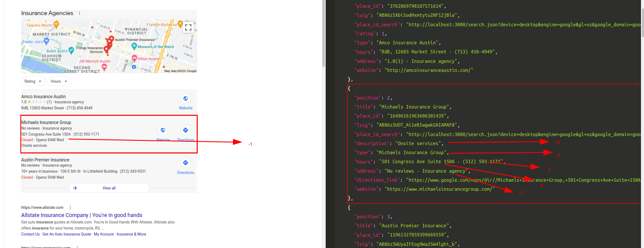The height and width of the screenshot is (248, 644).
Task: Click JSON "rating": 1 line
Action: pyautogui.click(x=371, y=34)
